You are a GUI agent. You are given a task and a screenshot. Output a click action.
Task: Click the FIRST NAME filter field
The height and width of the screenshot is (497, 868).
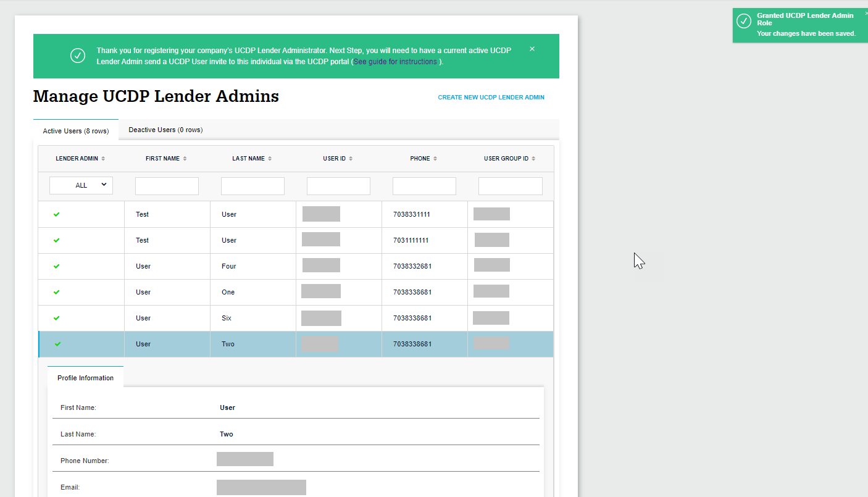click(x=167, y=185)
